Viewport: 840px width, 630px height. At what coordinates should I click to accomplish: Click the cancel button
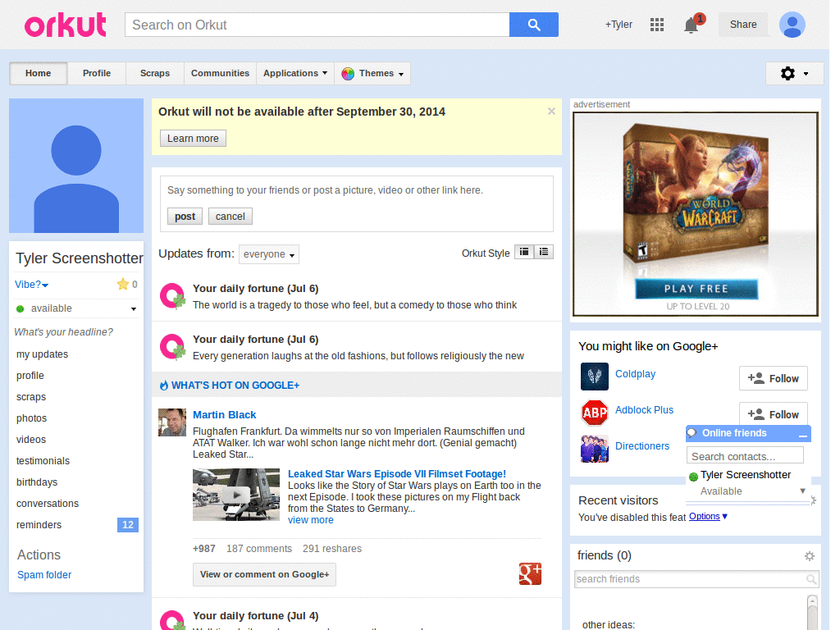(231, 217)
